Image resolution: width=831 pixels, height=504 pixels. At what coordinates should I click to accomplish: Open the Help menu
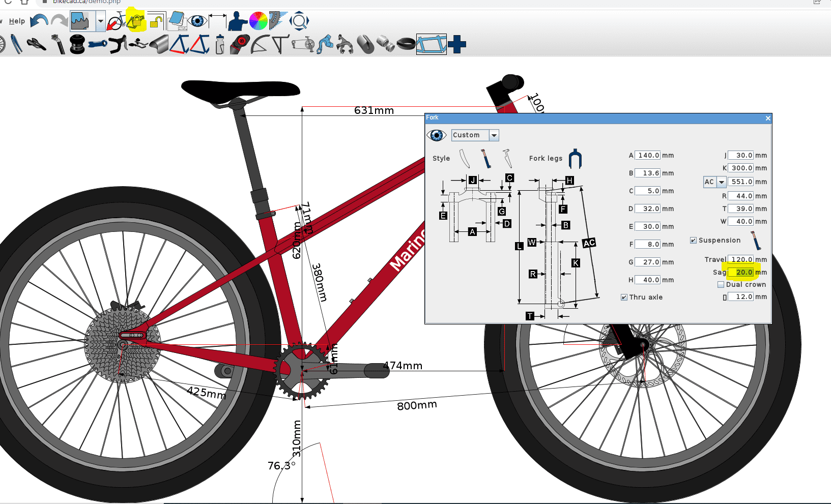[17, 21]
